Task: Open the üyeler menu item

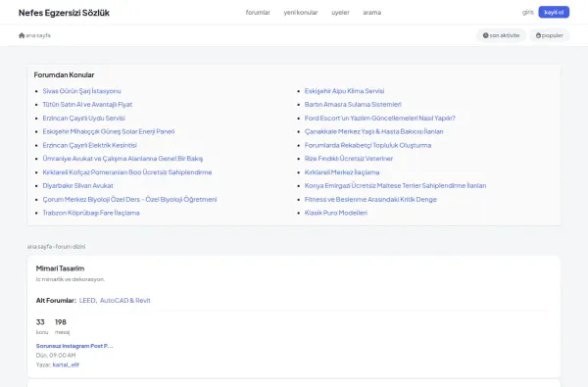Action: [340, 13]
